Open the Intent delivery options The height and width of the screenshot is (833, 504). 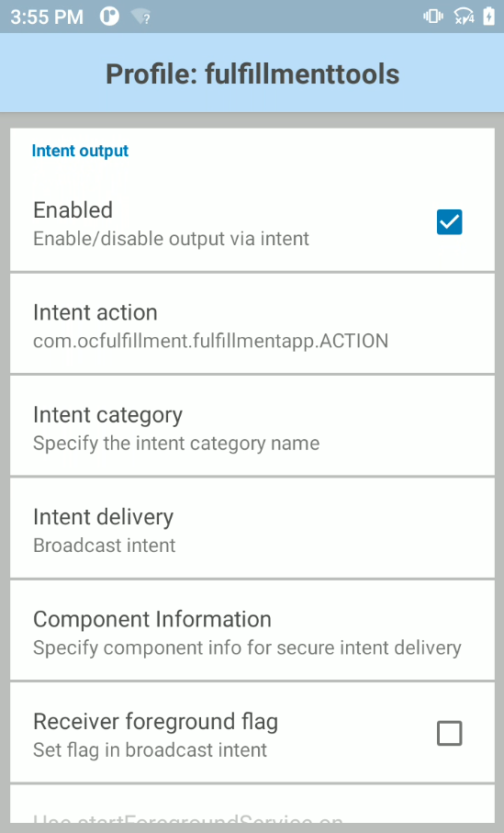(x=252, y=529)
